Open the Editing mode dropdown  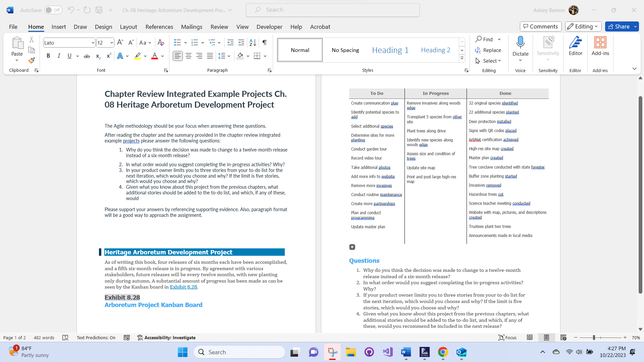point(583,26)
